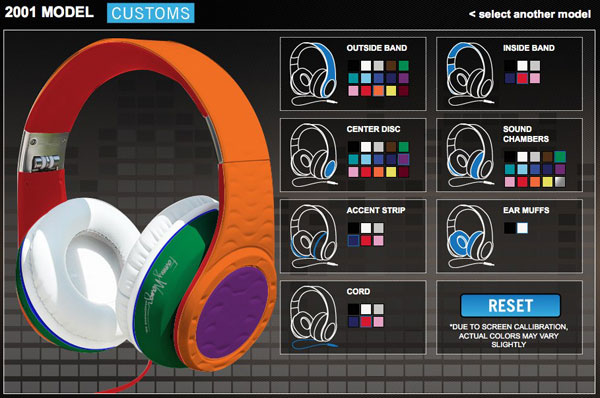The height and width of the screenshot is (398, 600).
Task: Click the Sound Chambers headphone diagram icon
Action: (x=470, y=155)
